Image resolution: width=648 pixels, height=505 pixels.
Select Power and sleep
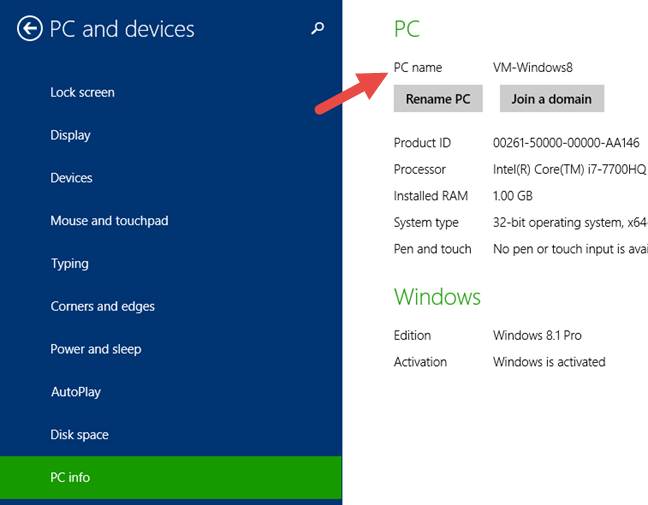pyautogui.click(x=95, y=349)
